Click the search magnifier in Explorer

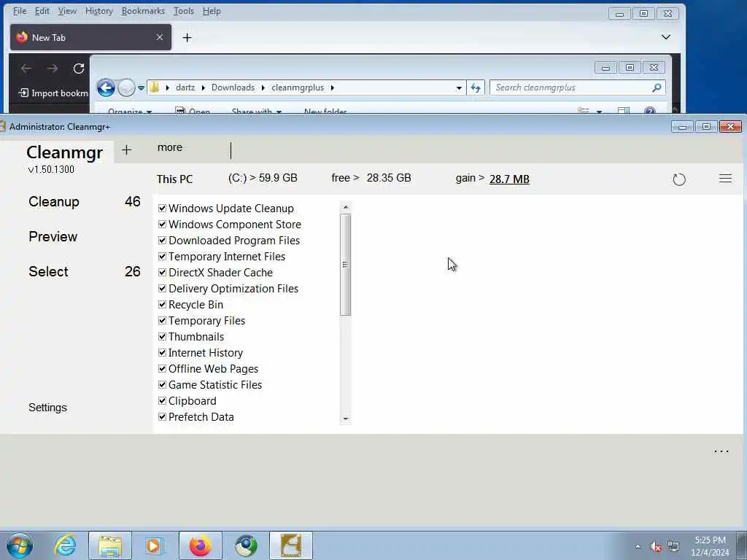pos(657,87)
